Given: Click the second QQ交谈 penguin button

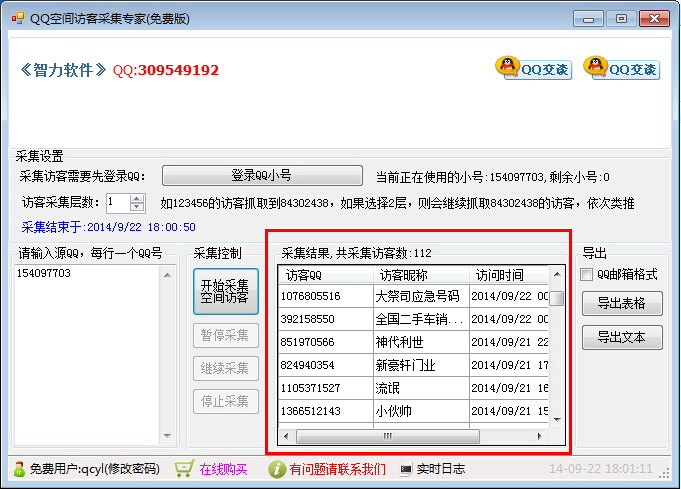Looking at the screenshot, I should pyautogui.click(x=621, y=68).
